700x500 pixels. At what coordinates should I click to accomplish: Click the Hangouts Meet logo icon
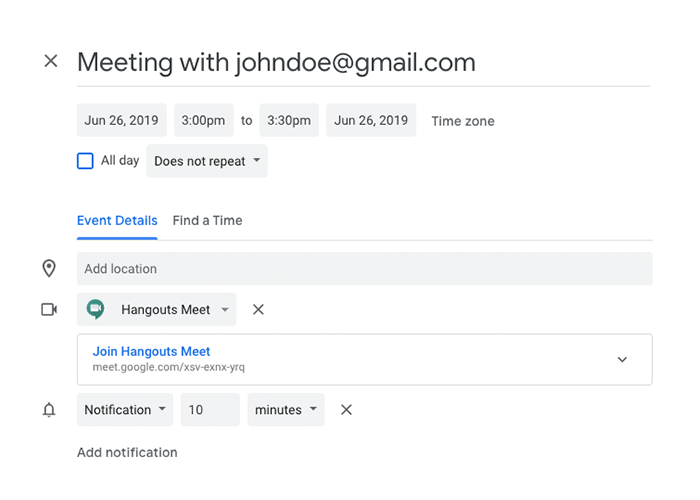coord(95,310)
